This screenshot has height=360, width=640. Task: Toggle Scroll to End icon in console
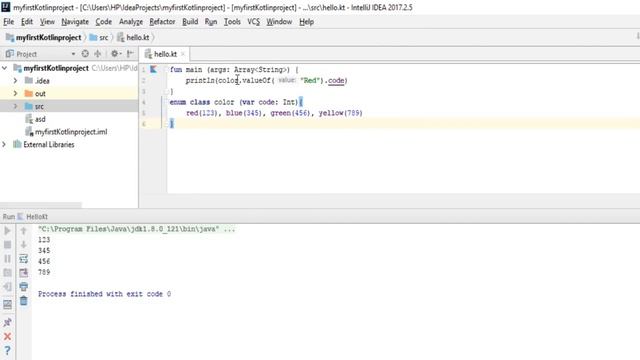pyautogui.click(x=24, y=273)
